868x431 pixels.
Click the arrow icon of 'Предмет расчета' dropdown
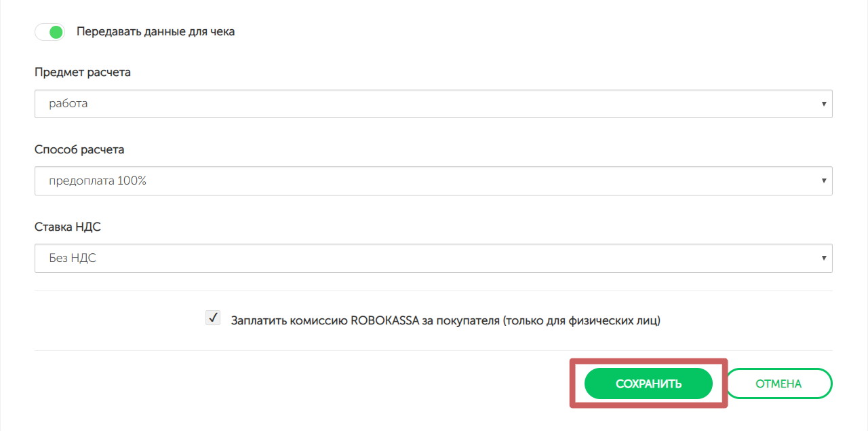point(823,104)
